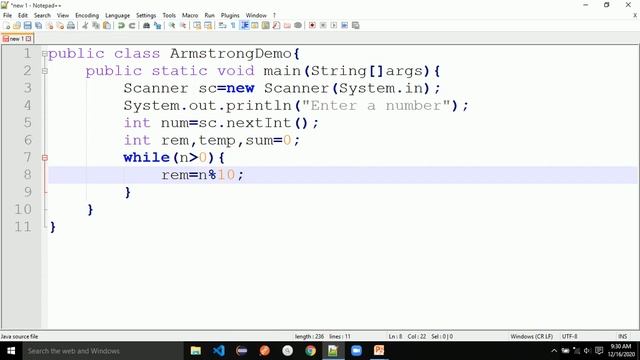The height and width of the screenshot is (360, 640).
Task: Toggle the Function List panel icon
Action: tap(276, 25)
